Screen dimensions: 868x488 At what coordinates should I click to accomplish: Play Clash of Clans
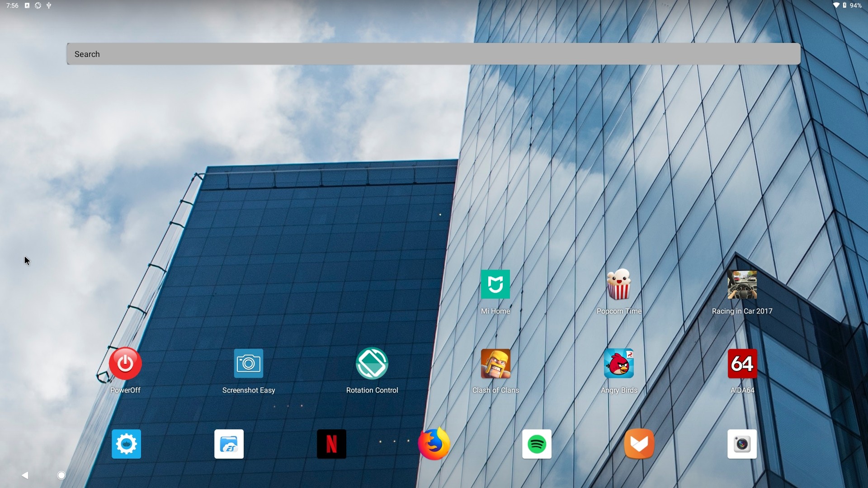(495, 363)
